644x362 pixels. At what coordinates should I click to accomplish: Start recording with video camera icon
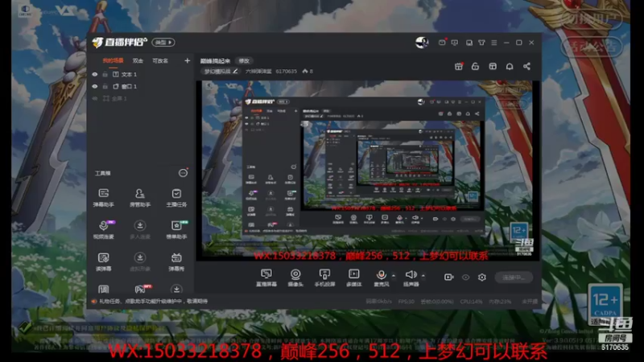(x=448, y=277)
